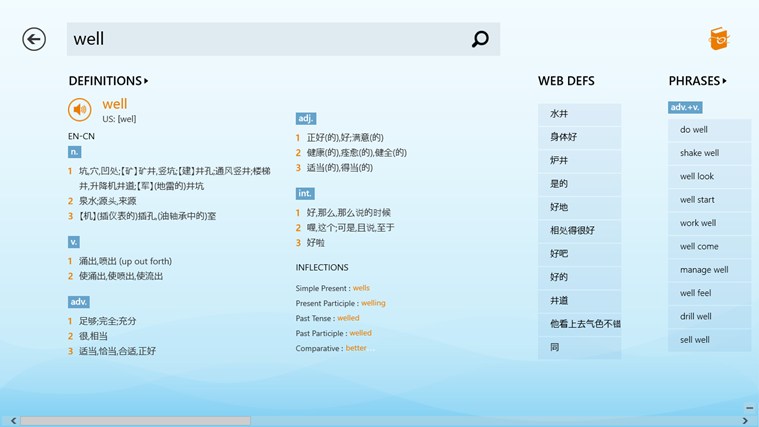Click the minus zoom button at bottom right
Image resolution: width=759 pixels, height=427 pixels.
coord(750,408)
